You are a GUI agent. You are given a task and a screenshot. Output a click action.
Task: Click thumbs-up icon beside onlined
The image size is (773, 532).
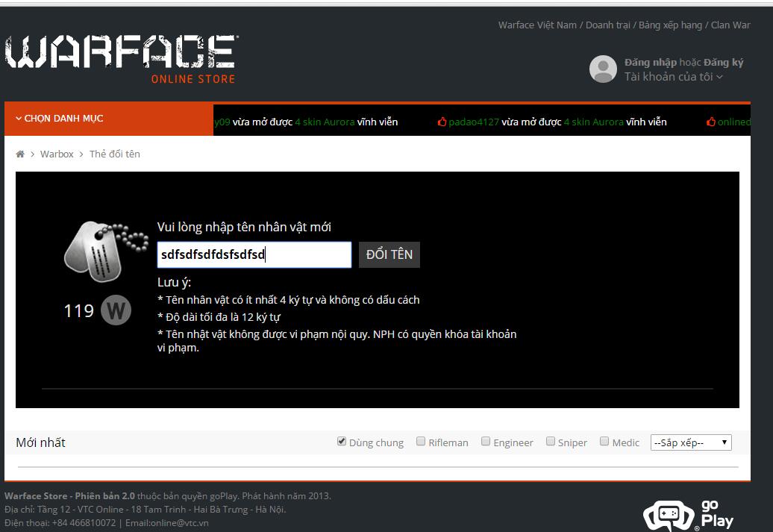point(711,122)
